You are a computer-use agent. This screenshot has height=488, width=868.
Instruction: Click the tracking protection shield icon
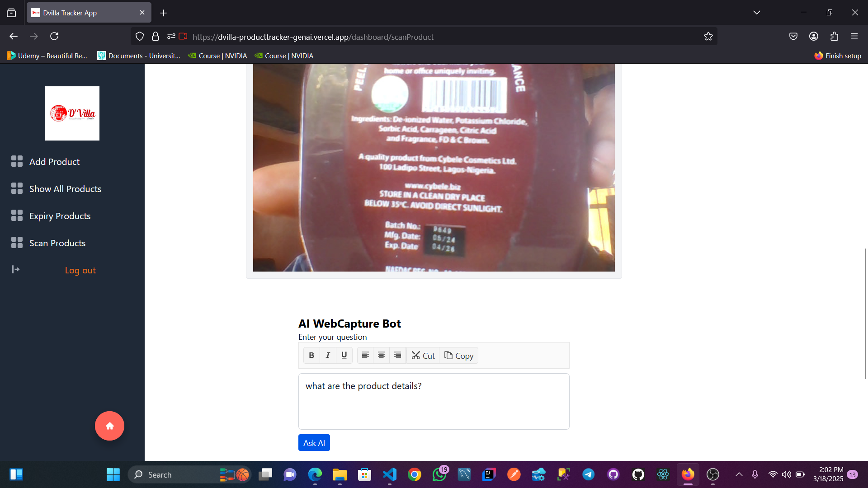(140, 37)
